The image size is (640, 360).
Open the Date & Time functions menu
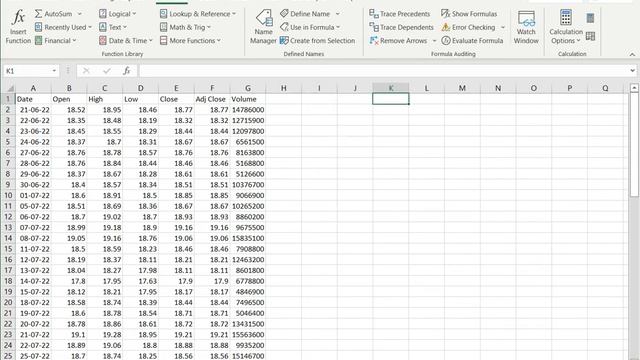(126, 41)
